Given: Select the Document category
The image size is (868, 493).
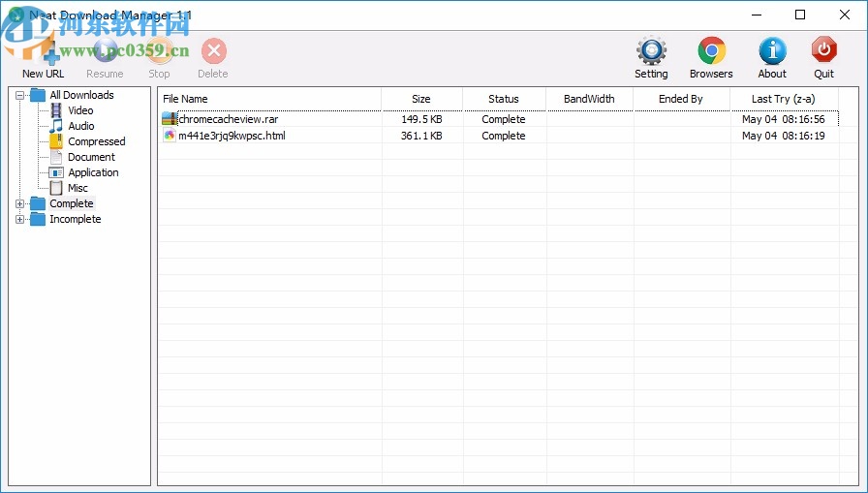Looking at the screenshot, I should tap(91, 157).
